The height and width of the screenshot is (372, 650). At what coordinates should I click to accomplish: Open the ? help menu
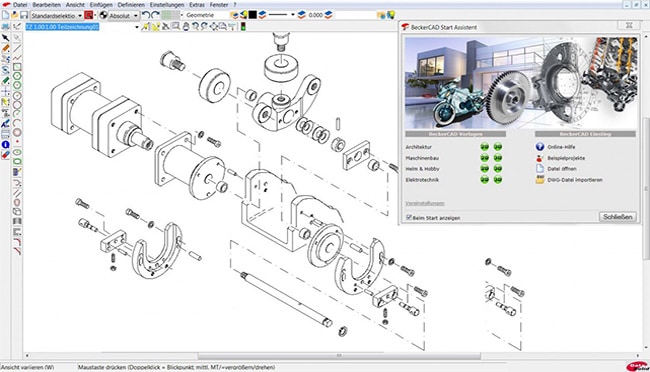(235, 5)
